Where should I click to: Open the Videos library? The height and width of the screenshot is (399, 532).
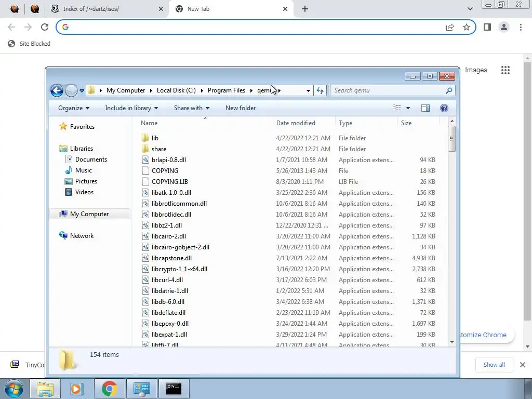pos(84,192)
